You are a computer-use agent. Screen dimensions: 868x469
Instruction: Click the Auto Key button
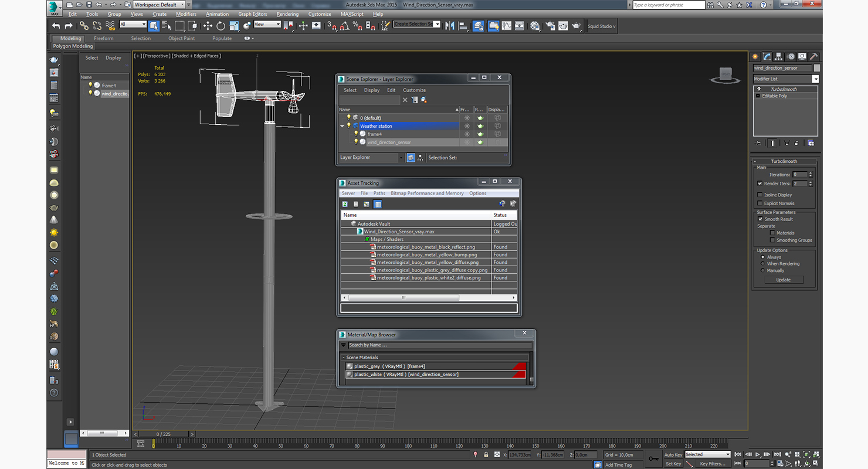[x=673, y=454]
